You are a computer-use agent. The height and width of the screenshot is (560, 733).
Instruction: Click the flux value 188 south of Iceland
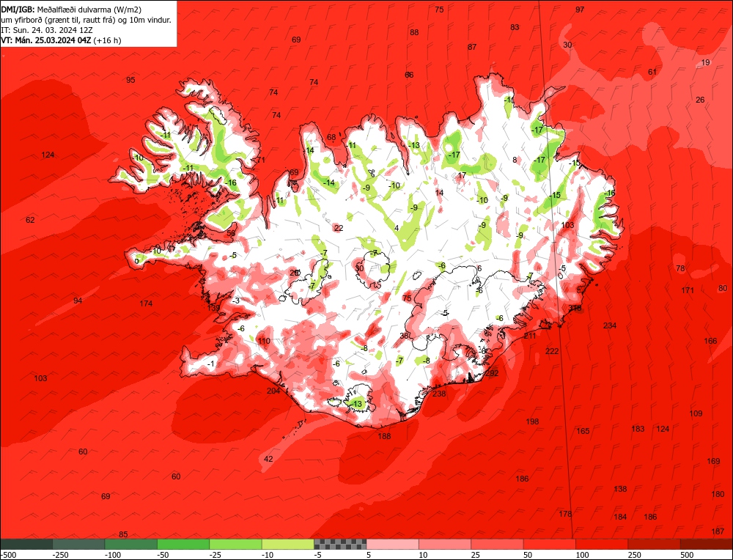click(384, 436)
